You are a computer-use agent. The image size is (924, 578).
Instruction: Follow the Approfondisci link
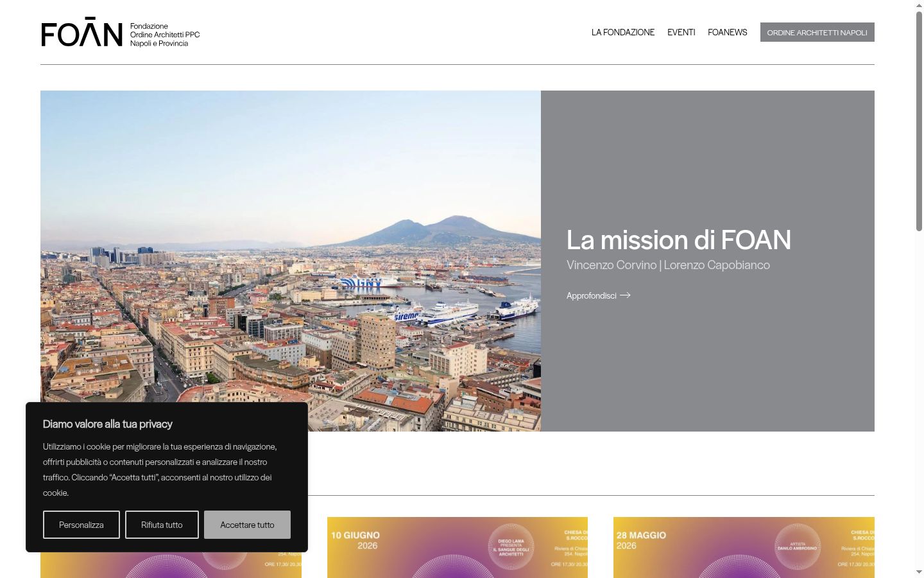point(599,295)
